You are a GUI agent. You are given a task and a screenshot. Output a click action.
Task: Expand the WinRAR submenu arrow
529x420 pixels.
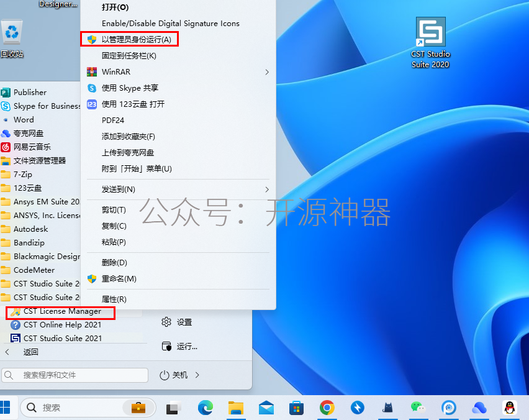coord(267,72)
